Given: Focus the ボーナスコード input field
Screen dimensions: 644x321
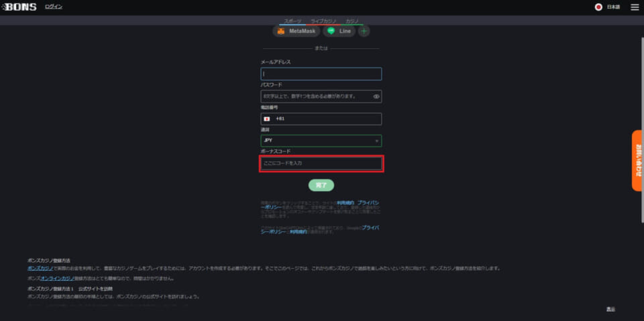Looking at the screenshot, I should point(321,164).
